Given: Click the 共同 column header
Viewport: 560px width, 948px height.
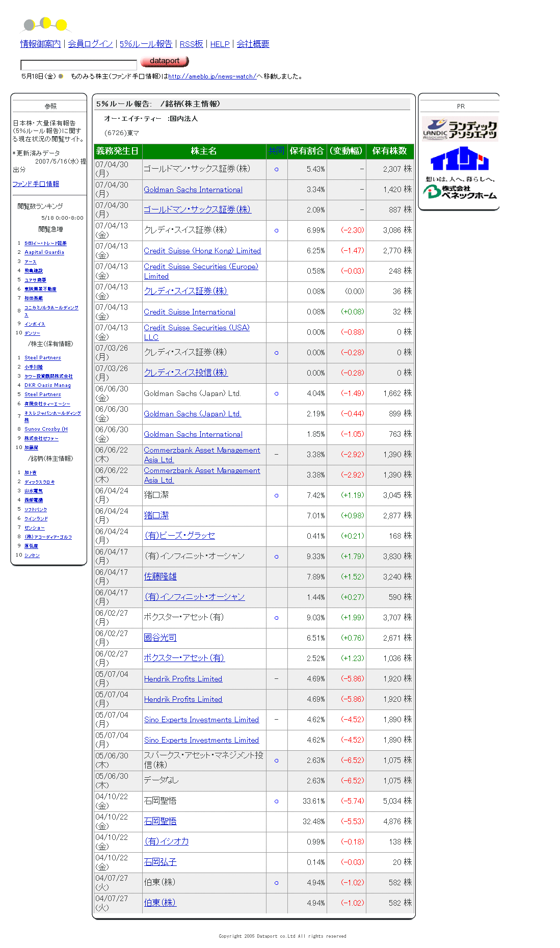Looking at the screenshot, I should click(x=276, y=151).
